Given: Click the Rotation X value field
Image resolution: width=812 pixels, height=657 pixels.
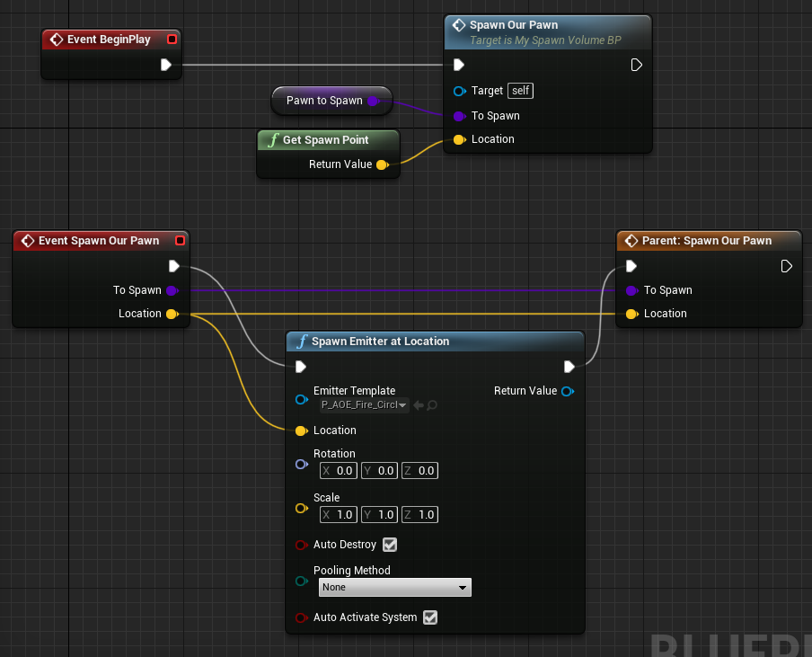Looking at the screenshot, I should pyautogui.click(x=338, y=470).
